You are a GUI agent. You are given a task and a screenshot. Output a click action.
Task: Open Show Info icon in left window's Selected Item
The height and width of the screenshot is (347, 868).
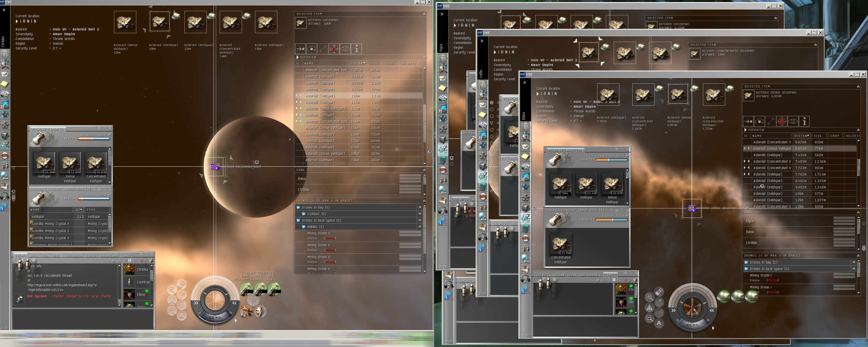[x=356, y=49]
